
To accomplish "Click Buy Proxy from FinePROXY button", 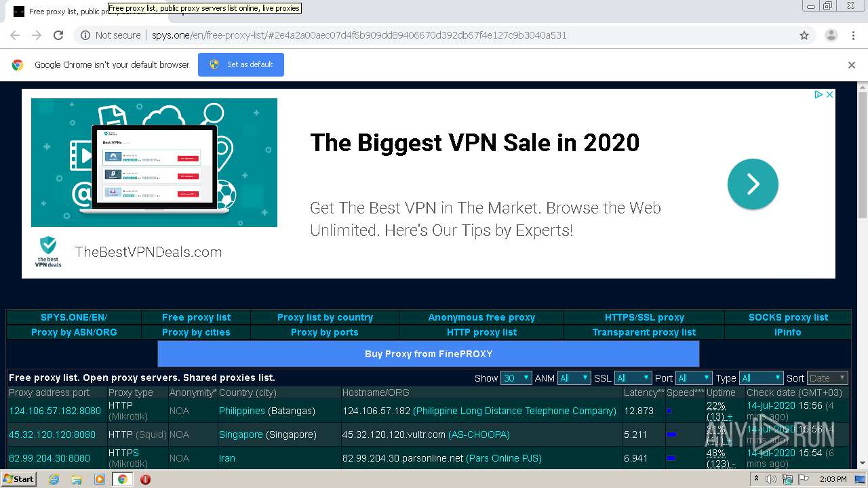I will 429,354.
